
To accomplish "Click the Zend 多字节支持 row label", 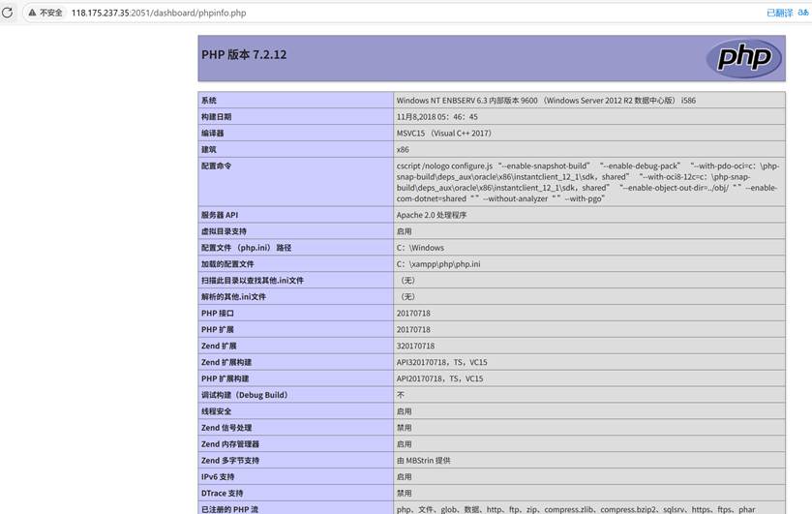I will click(230, 461).
